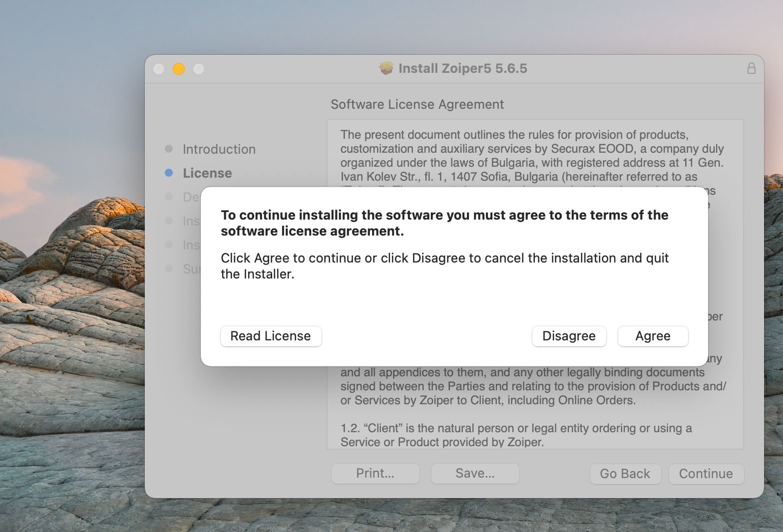Screen dimensions: 783x532
Task: Select the Introduction step in sidebar
Action: (219, 149)
